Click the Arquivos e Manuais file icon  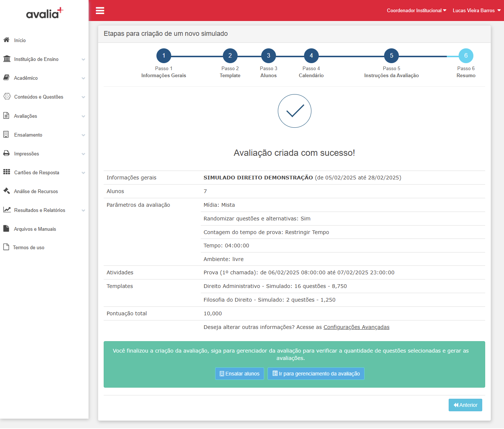6,229
